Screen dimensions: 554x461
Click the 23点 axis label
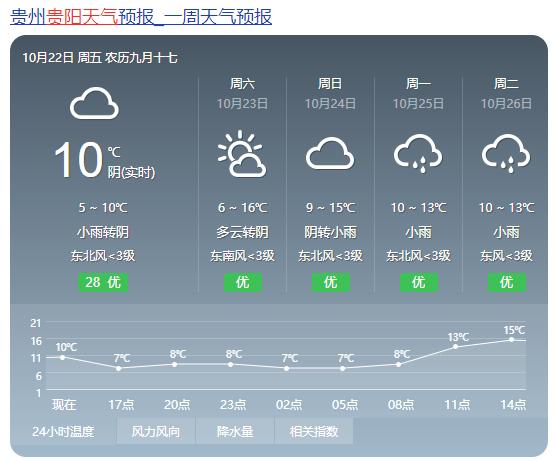click(x=233, y=404)
